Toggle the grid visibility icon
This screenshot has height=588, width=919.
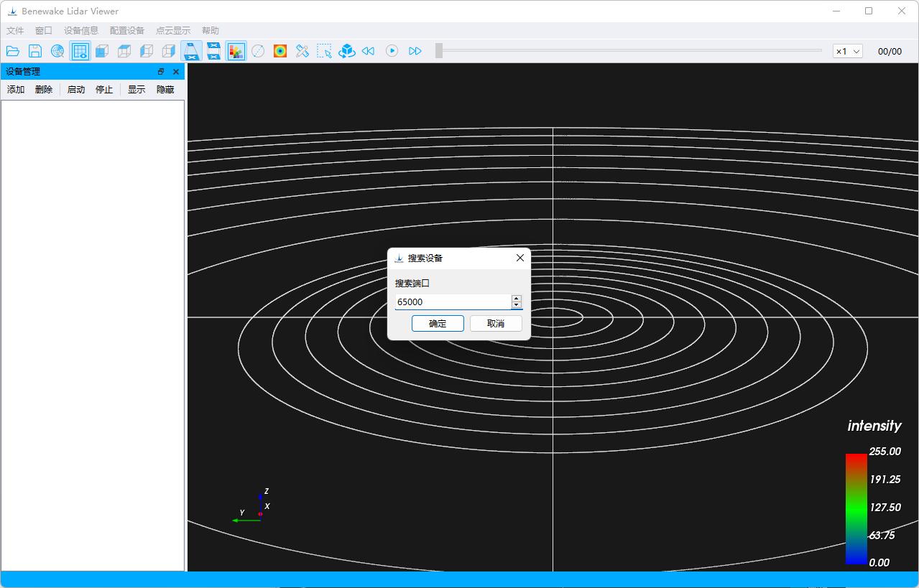tap(80, 51)
